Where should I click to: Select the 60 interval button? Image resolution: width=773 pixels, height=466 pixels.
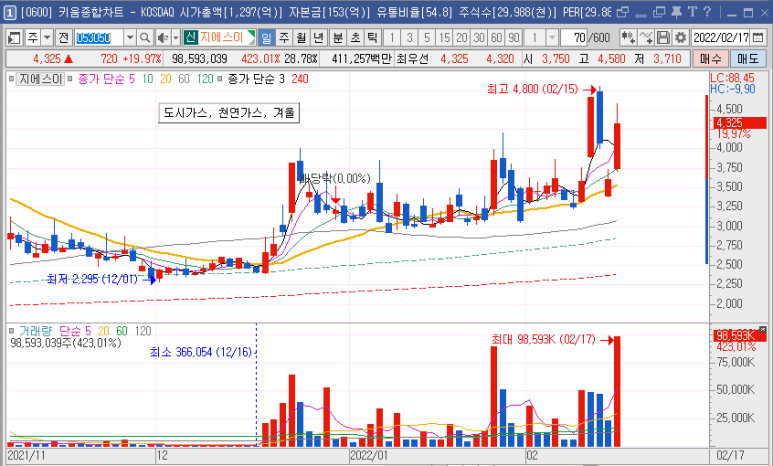point(496,37)
